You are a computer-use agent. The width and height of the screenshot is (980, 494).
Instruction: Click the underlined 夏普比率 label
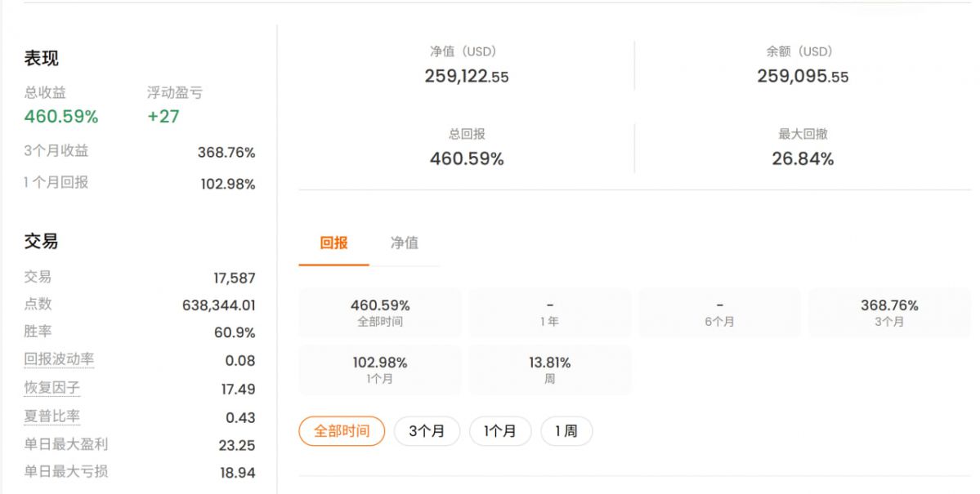tap(51, 416)
